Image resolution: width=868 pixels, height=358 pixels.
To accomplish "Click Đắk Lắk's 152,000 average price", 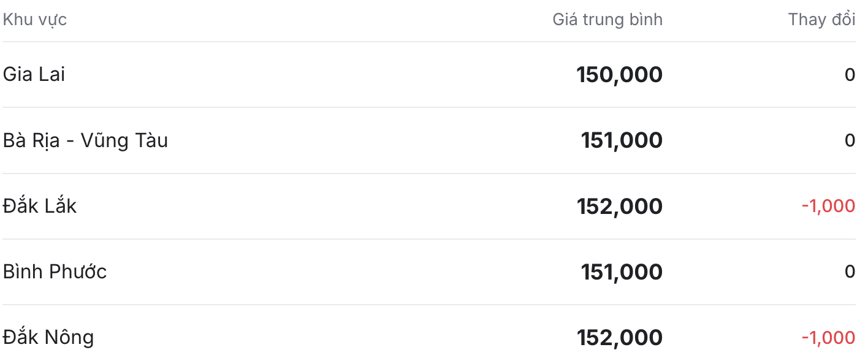I will (620, 207).
